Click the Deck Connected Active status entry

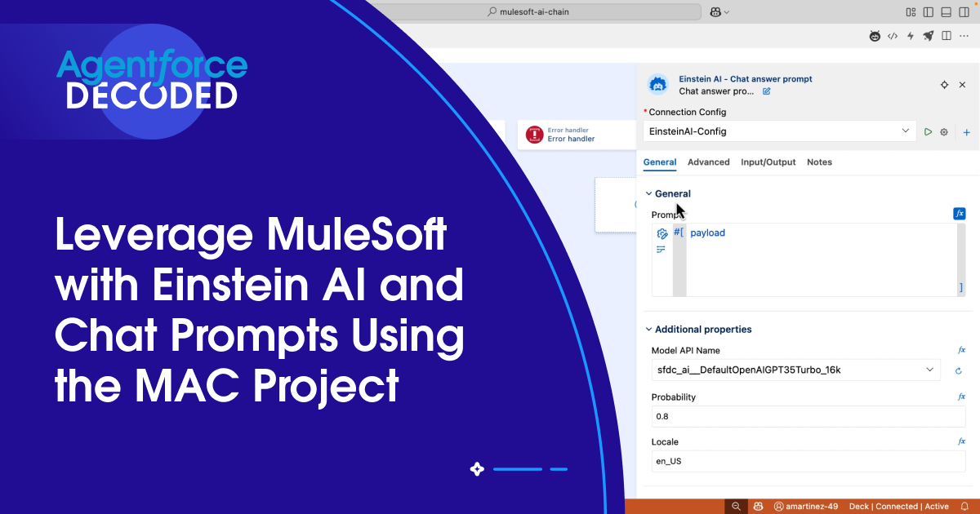tap(899, 507)
